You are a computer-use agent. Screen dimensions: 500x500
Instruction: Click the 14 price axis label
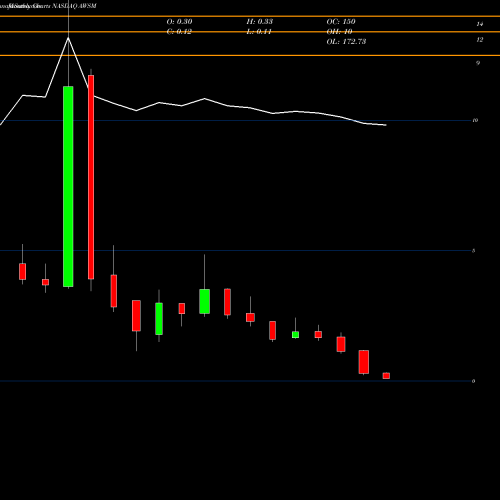click(x=480, y=24)
